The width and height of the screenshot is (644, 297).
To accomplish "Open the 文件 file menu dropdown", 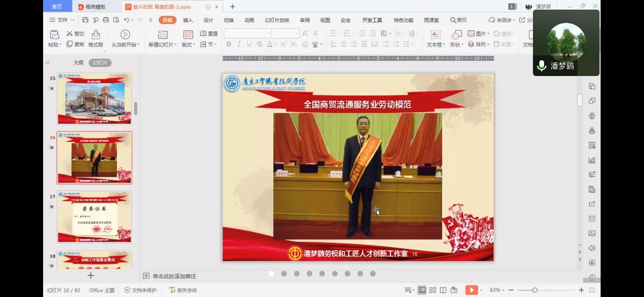I will [x=62, y=20].
